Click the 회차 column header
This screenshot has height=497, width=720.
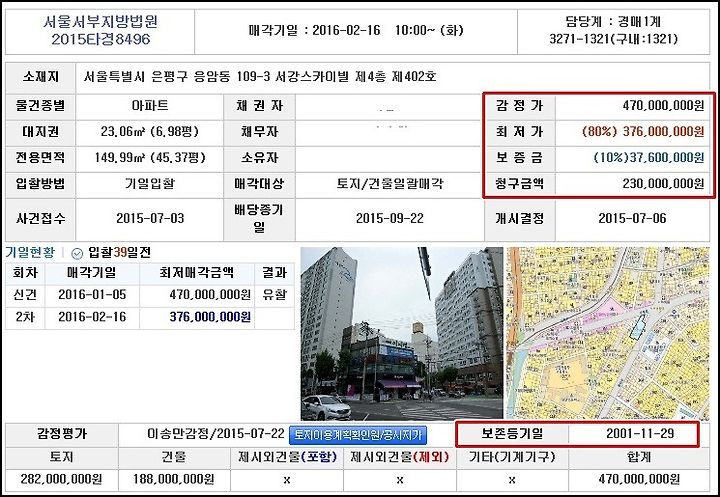[25, 273]
